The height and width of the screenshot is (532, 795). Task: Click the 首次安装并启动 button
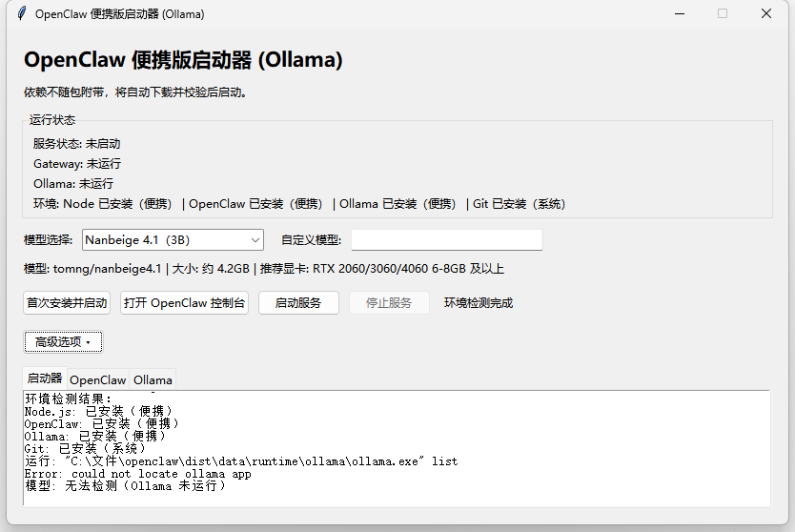point(67,303)
